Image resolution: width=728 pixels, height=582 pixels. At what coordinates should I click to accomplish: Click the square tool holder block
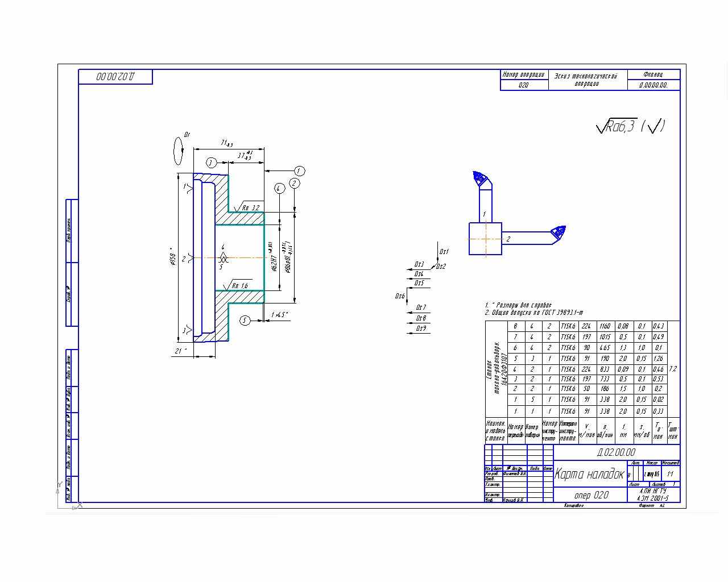(x=485, y=239)
